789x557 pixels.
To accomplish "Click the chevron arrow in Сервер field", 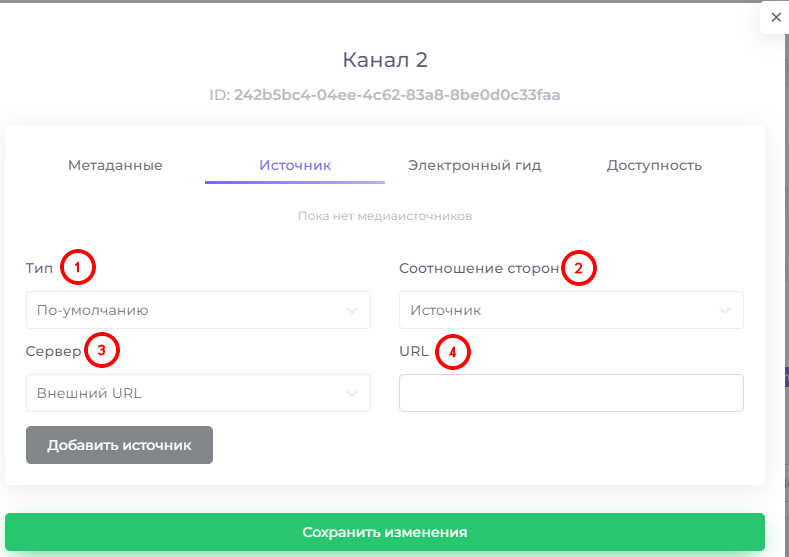I will point(352,393).
